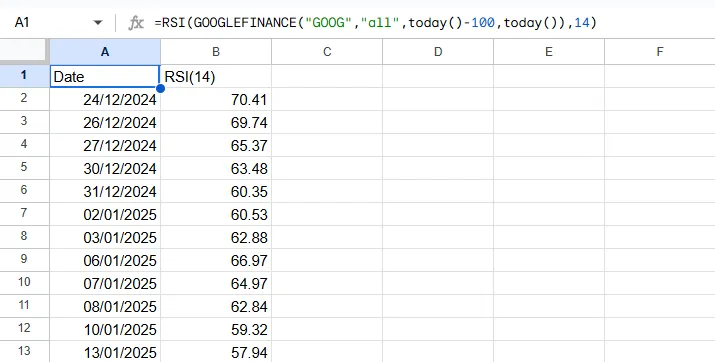
Task: Click the cell containing RSI(14)
Action: [216, 76]
